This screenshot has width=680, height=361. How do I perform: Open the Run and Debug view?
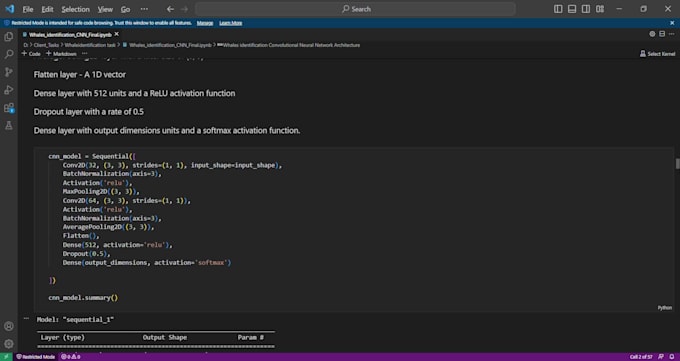[x=9, y=90]
